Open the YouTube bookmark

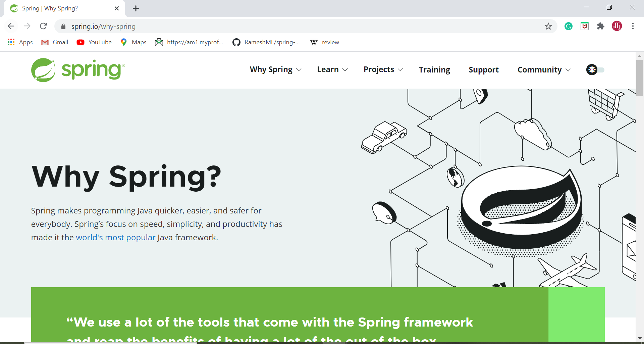(x=94, y=42)
